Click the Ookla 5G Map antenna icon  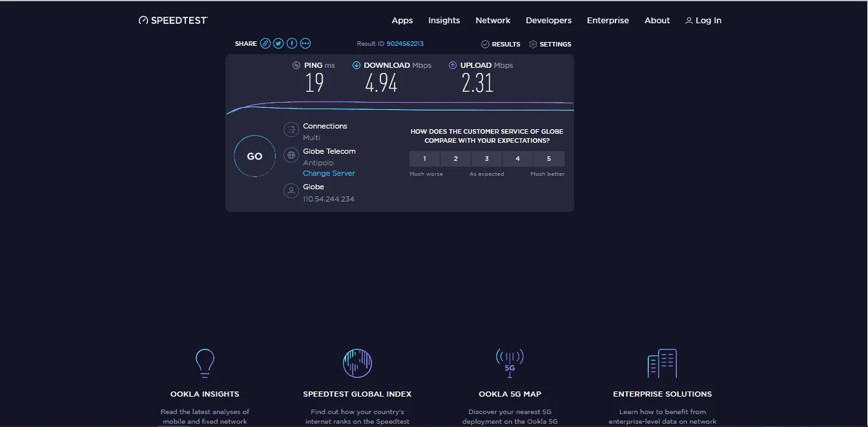510,363
